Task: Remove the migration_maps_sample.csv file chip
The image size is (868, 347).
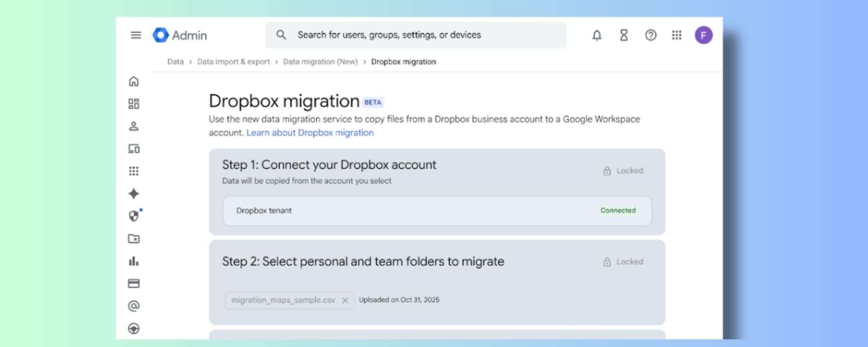Action: [x=345, y=300]
